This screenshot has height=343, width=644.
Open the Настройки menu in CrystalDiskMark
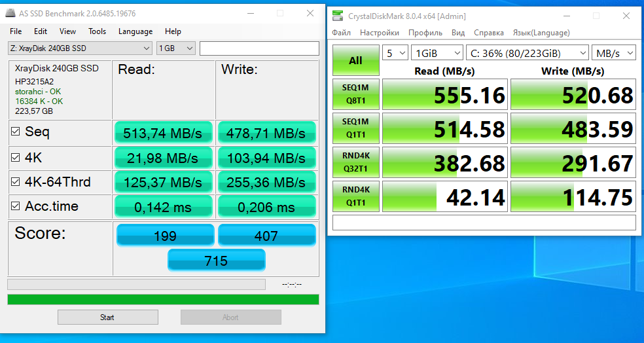(380, 33)
